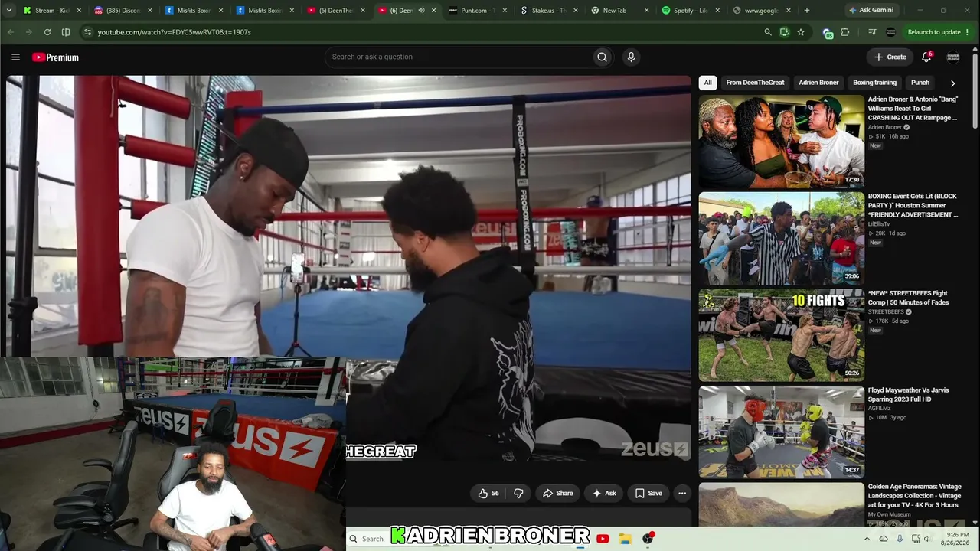Open Chrome extensions puzzle icon
980x551 pixels.
click(845, 32)
